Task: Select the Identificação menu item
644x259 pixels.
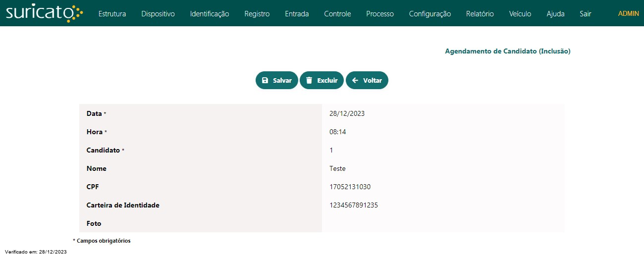Action: (210, 14)
